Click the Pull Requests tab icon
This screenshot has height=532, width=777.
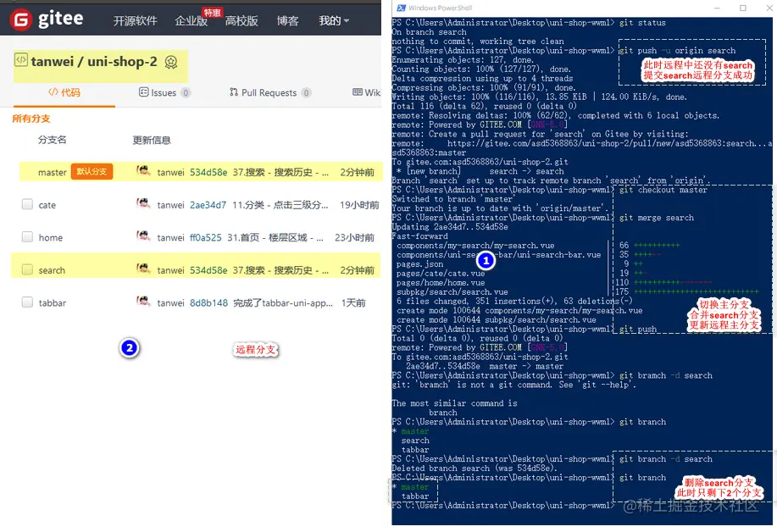(234, 92)
